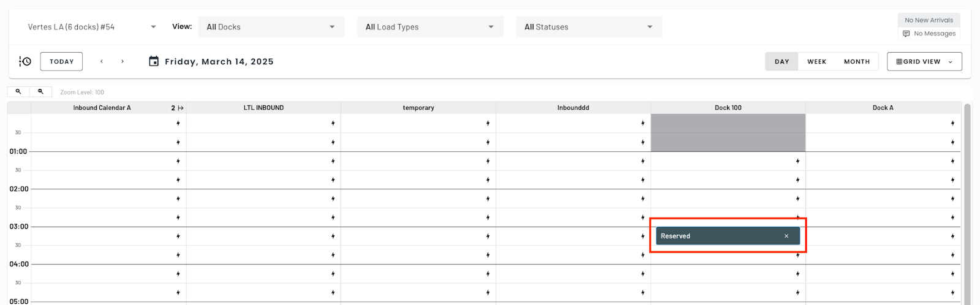
Task: Go to the previous day arrow
Action: [102, 61]
